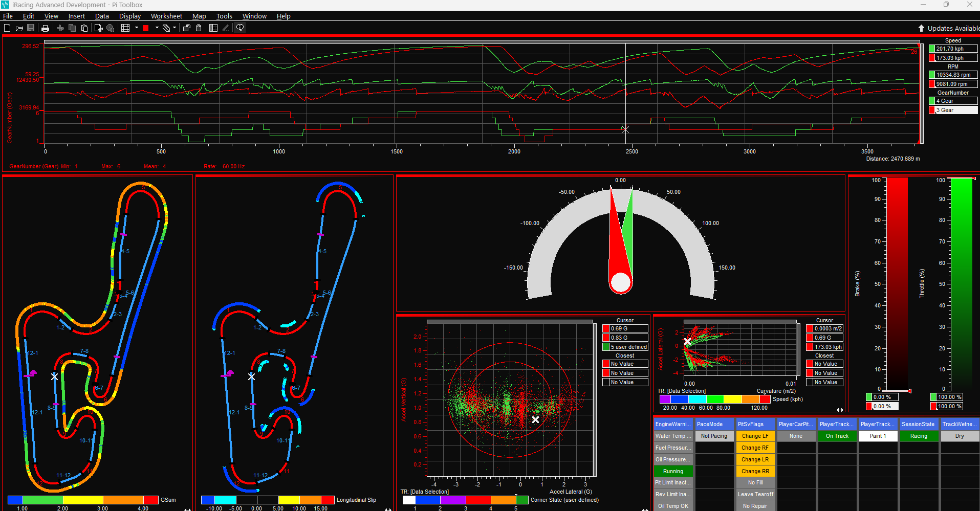Open the Data menu
The height and width of the screenshot is (511, 980).
click(x=102, y=16)
